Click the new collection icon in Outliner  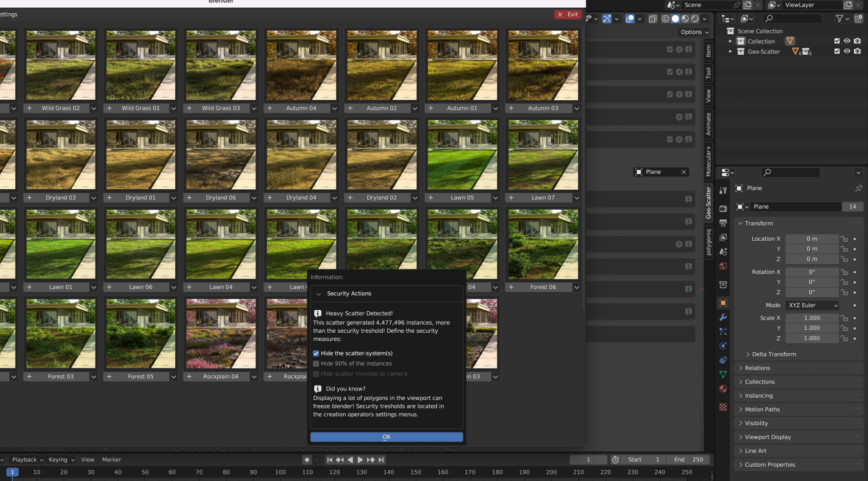[858, 19]
